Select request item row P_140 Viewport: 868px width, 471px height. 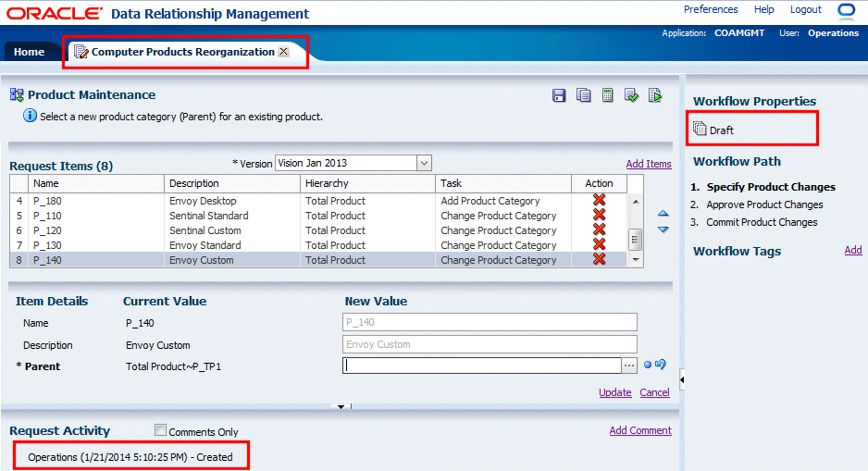click(318, 260)
